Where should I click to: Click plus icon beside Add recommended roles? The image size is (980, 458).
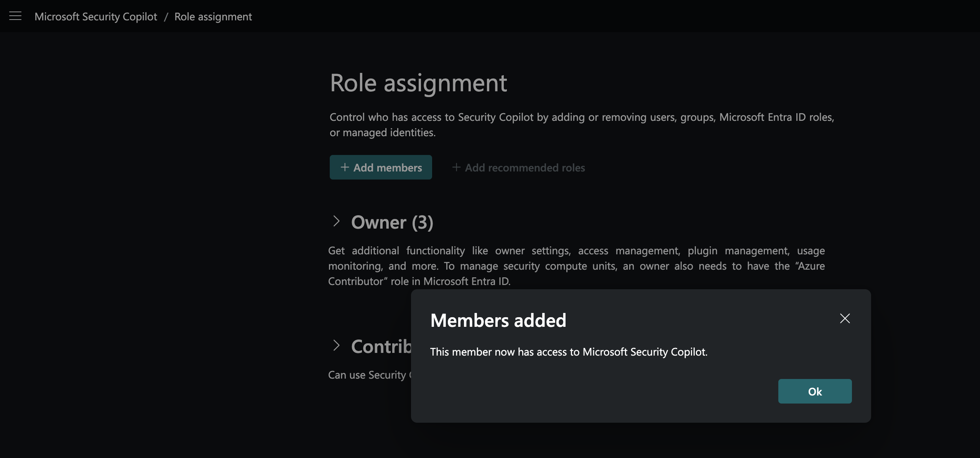coord(456,167)
